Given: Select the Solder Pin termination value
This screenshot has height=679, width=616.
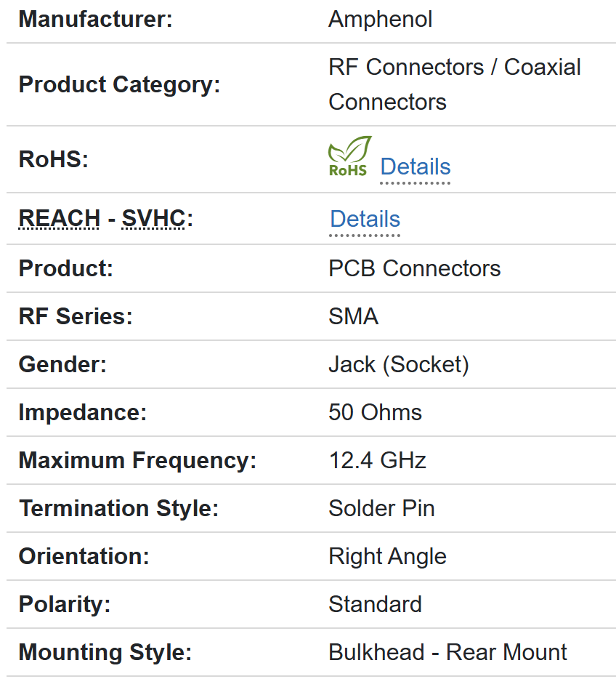Looking at the screenshot, I should 381,508.
